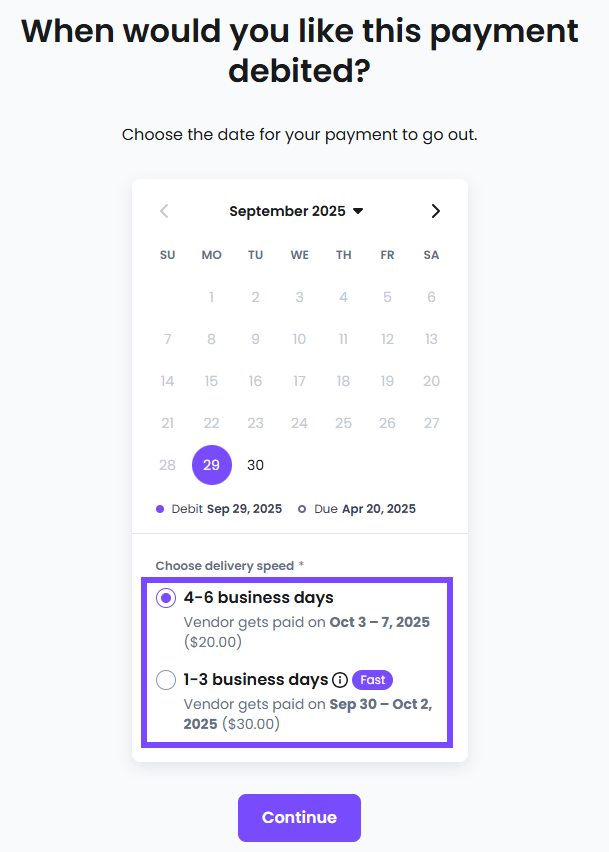
Task: Click the Continue button
Action: (x=299, y=817)
